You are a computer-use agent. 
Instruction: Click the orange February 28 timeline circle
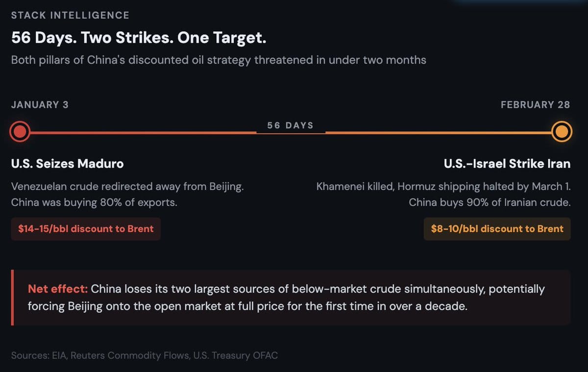tap(562, 132)
